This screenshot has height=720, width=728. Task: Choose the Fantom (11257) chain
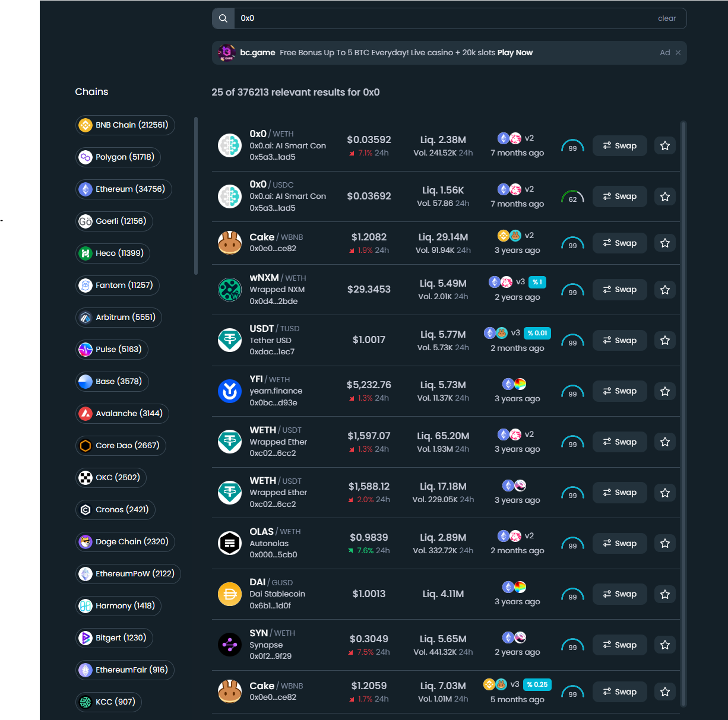click(118, 286)
